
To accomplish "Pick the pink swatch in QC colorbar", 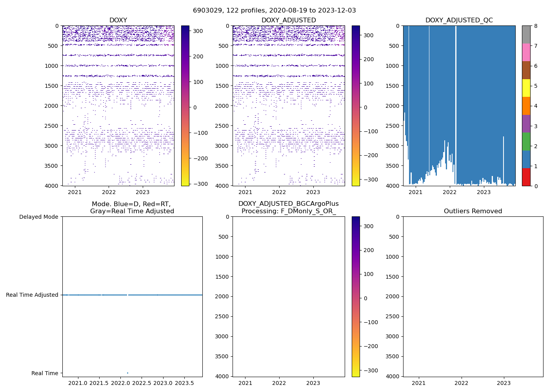I will 526,52.
